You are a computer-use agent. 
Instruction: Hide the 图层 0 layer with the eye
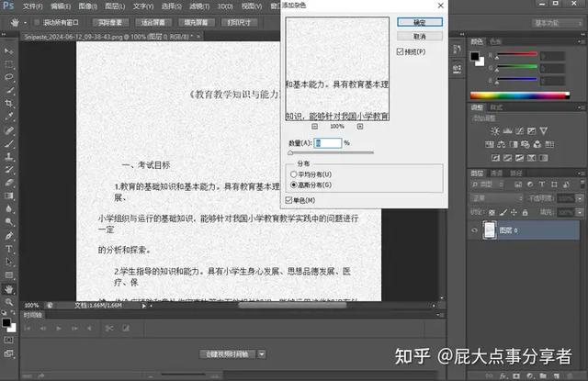(x=474, y=230)
